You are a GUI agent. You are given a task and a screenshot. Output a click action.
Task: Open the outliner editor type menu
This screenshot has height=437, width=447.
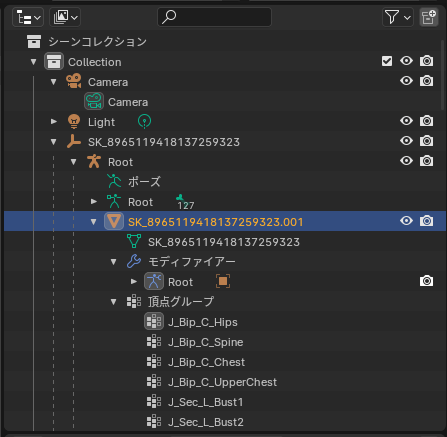[28, 17]
